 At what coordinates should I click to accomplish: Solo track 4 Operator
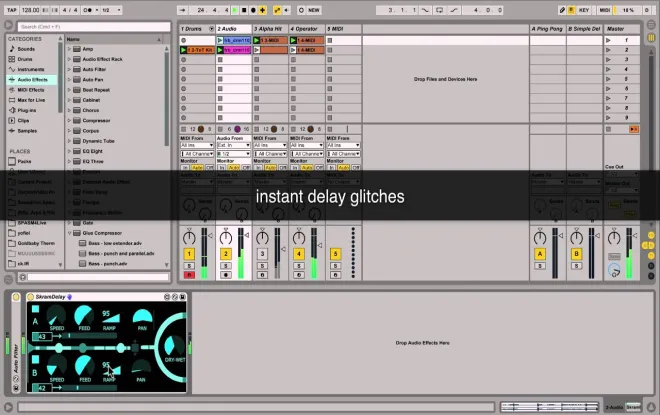299,266
